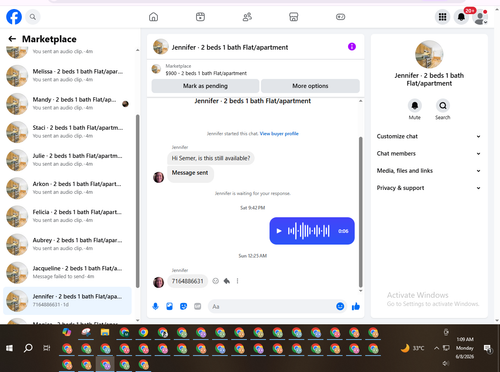Expand Privacy & support section
The width and height of the screenshot is (500, 372).
(429, 188)
